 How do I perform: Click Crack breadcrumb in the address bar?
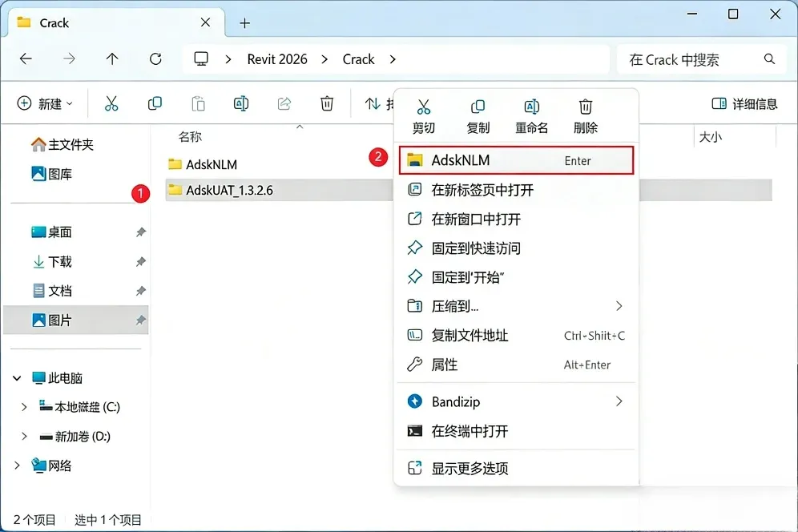click(358, 59)
